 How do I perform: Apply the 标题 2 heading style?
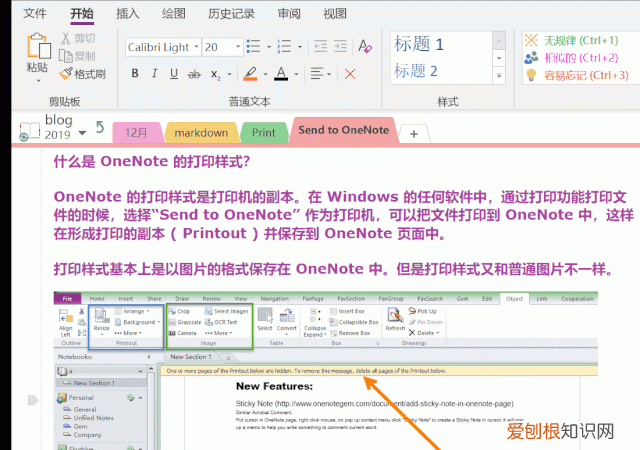[x=416, y=71]
